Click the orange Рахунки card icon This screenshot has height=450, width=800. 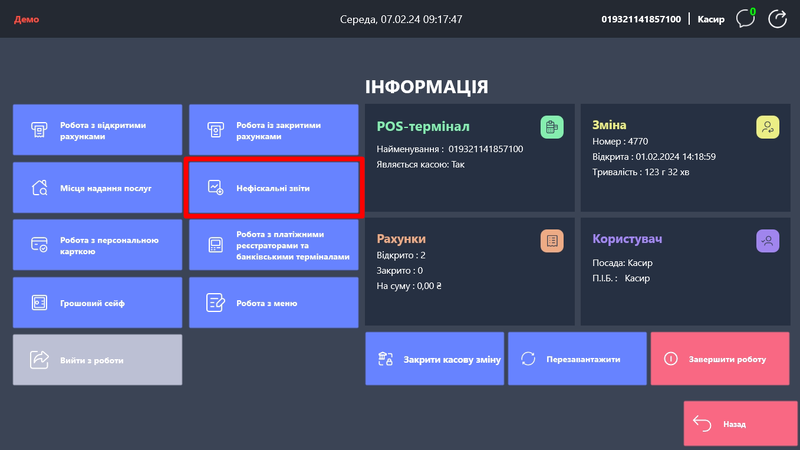551,240
